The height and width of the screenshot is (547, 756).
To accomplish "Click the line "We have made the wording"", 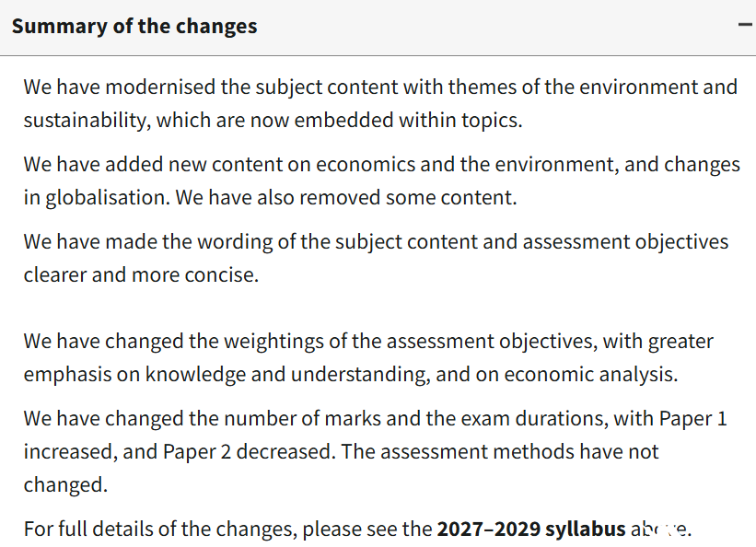I will (x=148, y=241).
